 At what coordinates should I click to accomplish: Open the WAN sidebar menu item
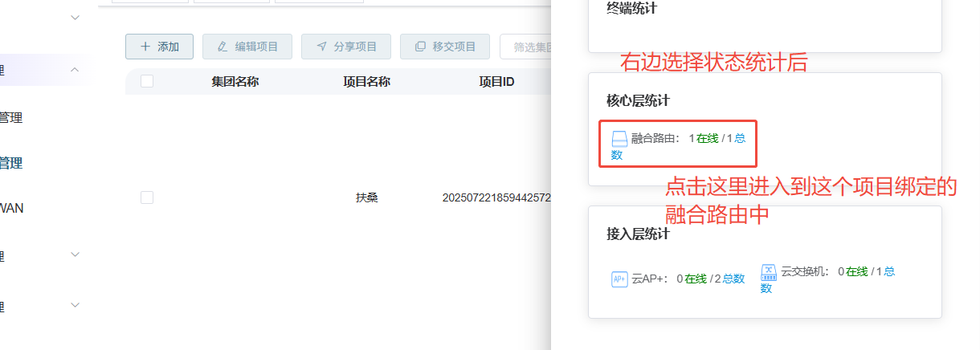[x=11, y=208]
